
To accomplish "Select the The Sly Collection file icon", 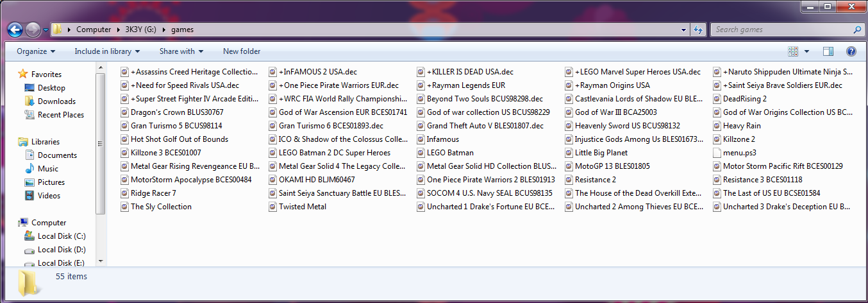I will 124,207.
